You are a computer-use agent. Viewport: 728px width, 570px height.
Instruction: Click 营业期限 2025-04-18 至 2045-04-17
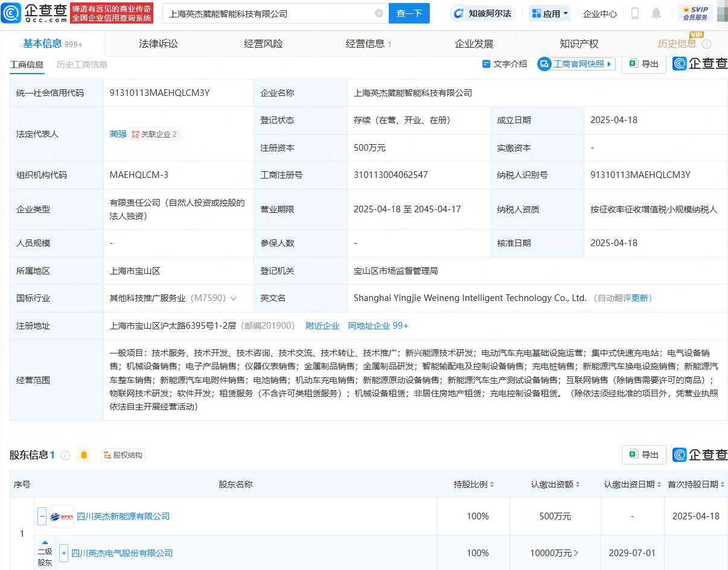point(407,209)
